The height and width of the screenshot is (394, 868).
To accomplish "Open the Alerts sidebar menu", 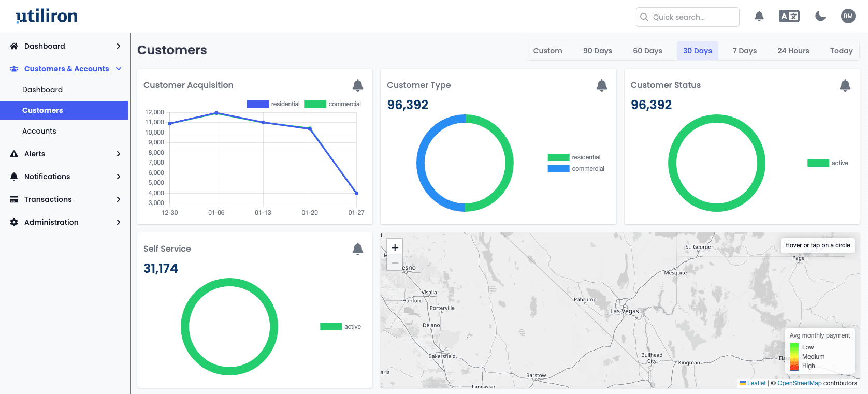I will pos(64,154).
